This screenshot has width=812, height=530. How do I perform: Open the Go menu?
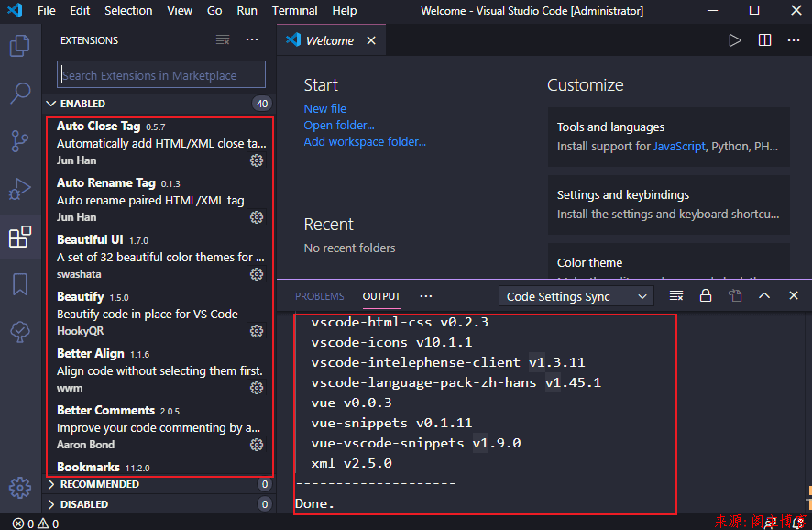[x=214, y=11]
